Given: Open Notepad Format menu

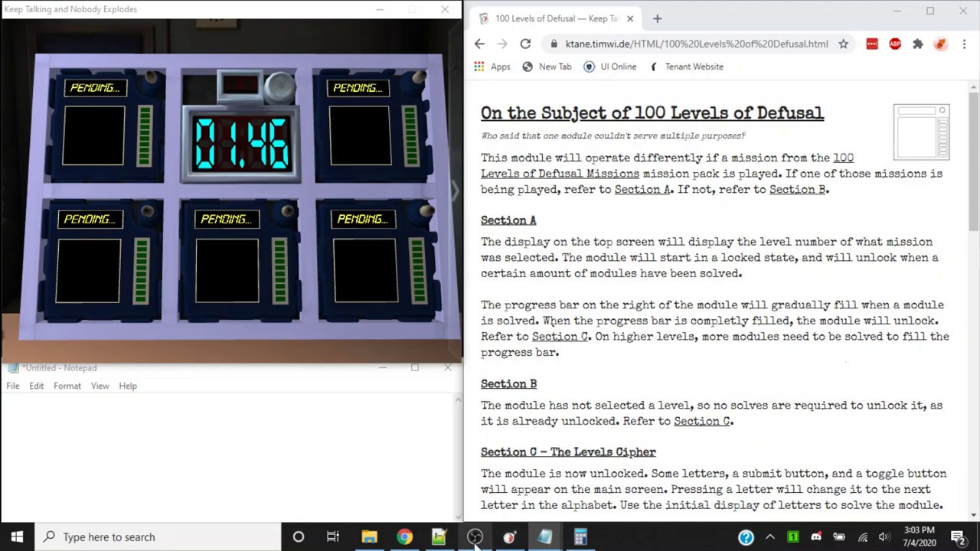Looking at the screenshot, I should coord(67,386).
